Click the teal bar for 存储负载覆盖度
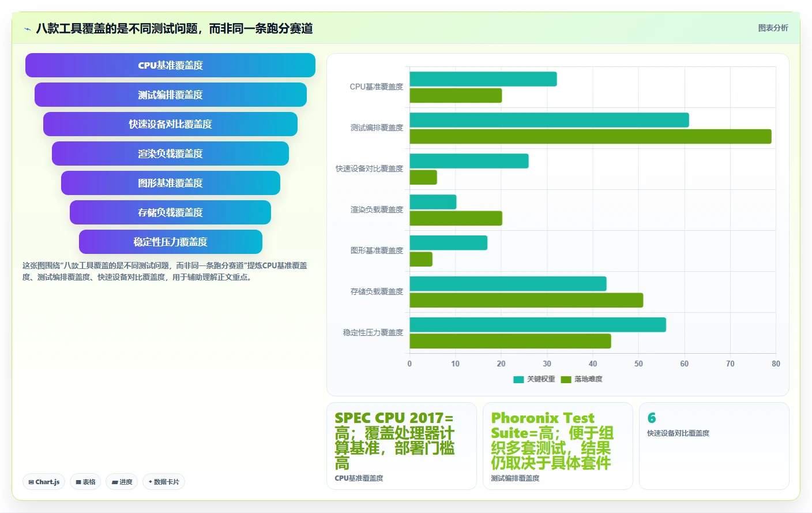This screenshot has height=513, width=812. (x=508, y=284)
